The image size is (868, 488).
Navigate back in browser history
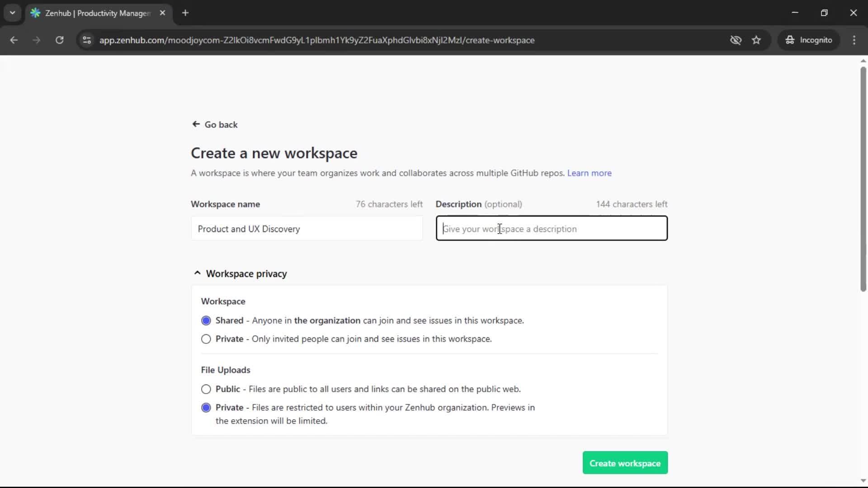[14, 40]
